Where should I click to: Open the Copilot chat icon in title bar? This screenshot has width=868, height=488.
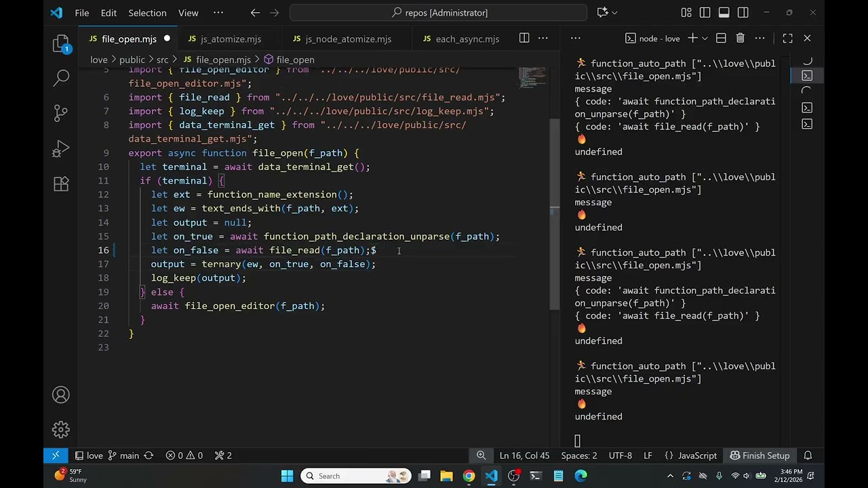602,12
